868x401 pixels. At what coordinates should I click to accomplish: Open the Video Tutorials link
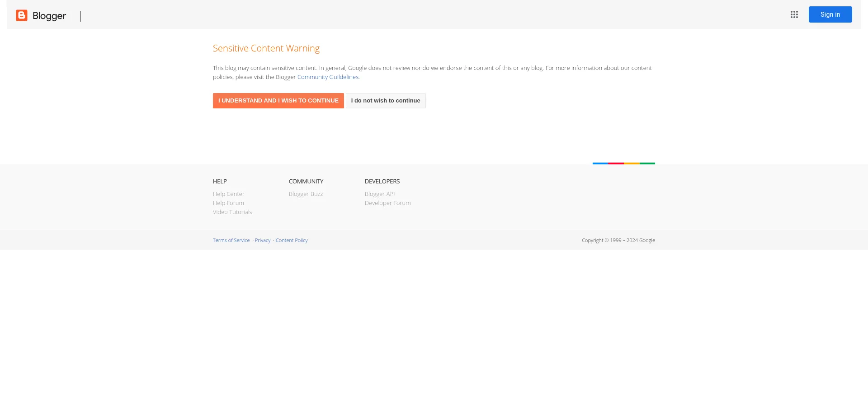[232, 212]
